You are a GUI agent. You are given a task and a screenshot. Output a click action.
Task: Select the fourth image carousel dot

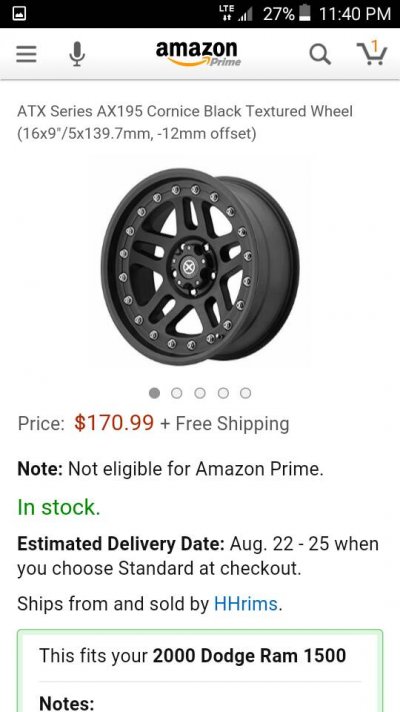[223, 393]
